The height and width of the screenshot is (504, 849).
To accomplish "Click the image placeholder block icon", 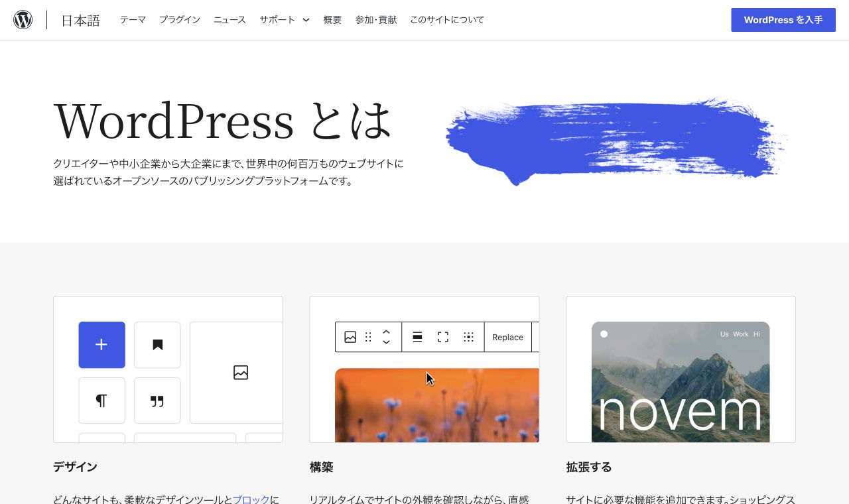I will (x=241, y=373).
